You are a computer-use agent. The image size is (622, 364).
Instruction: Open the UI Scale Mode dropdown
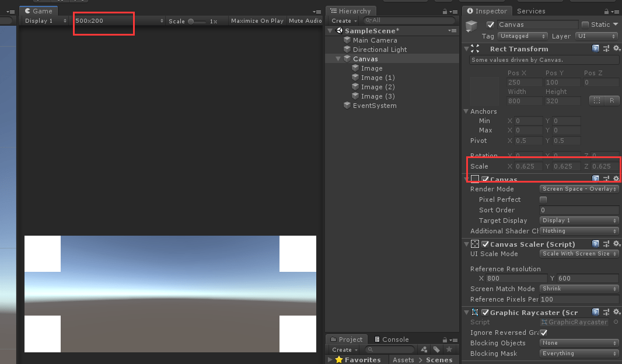click(579, 253)
